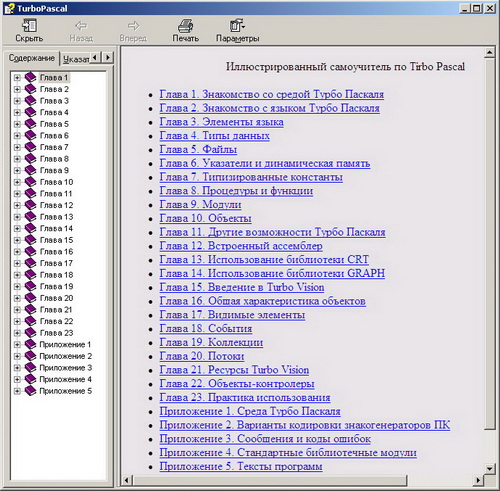Click the TurboPascal help icon in title bar
This screenshot has width=500, height=491.
point(9,8)
